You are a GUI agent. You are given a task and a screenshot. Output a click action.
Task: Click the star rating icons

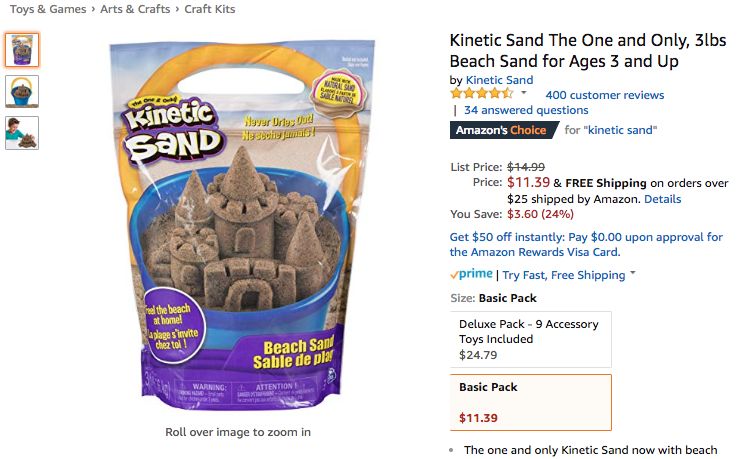482,95
